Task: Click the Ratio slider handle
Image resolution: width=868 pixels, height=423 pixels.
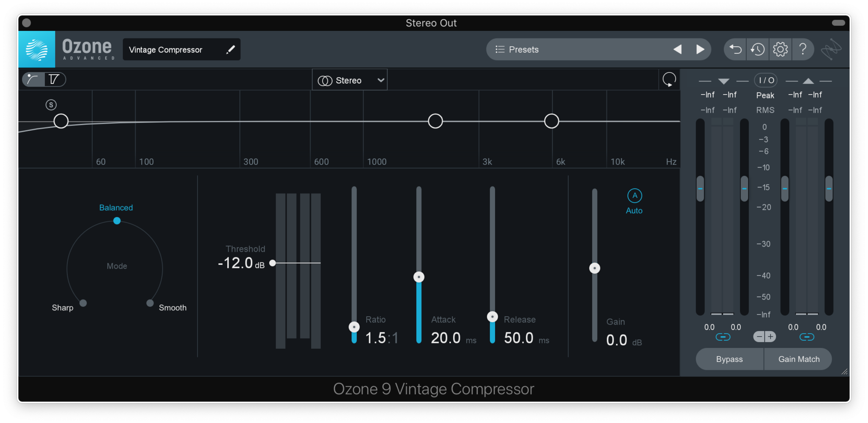Action: pyautogui.click(x=353, y=327)
